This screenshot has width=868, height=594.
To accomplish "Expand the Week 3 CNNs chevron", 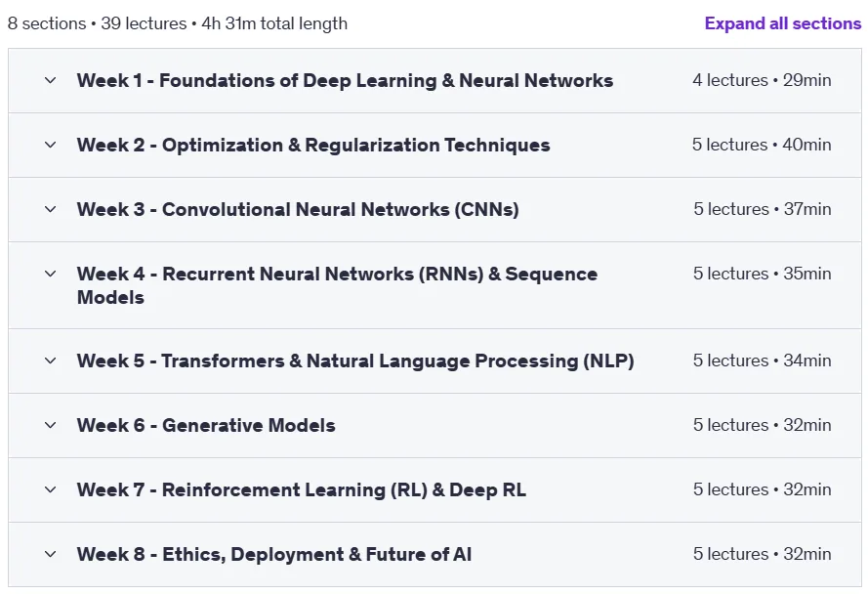I will tap(51, 209).
